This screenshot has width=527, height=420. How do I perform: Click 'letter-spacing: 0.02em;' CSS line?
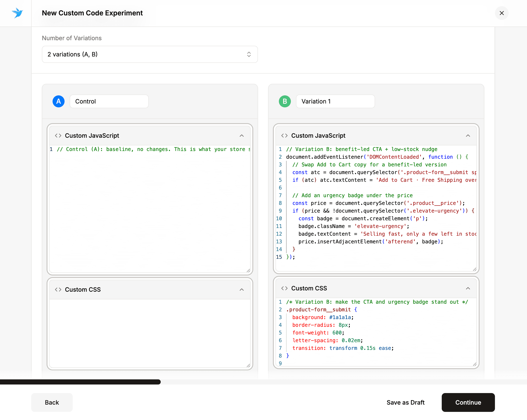[328, 340]
